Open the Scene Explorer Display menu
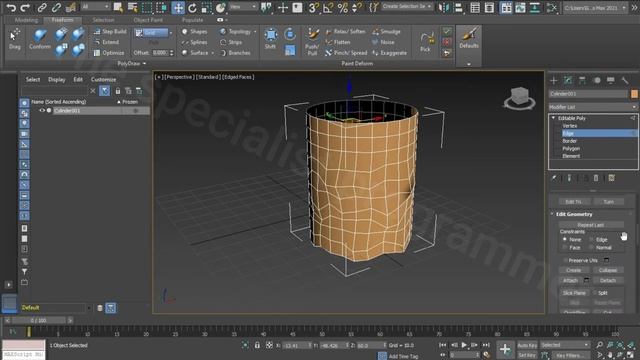 (57, 80)
